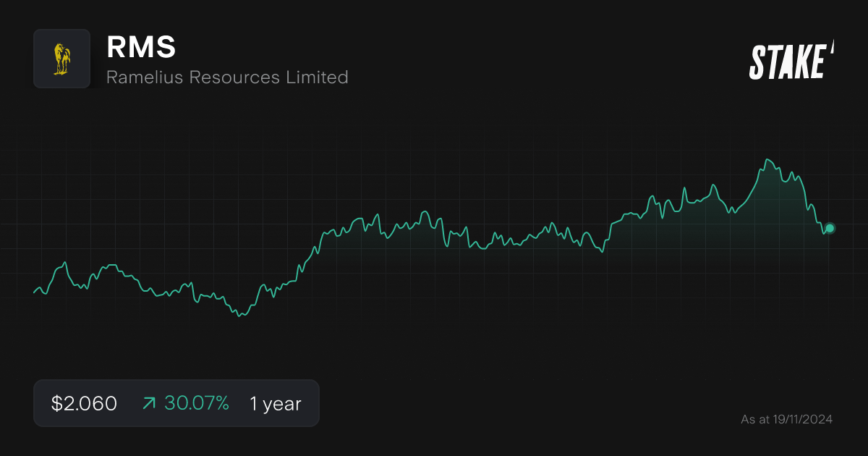Expand the RMS ticker options

pos(141,48)
